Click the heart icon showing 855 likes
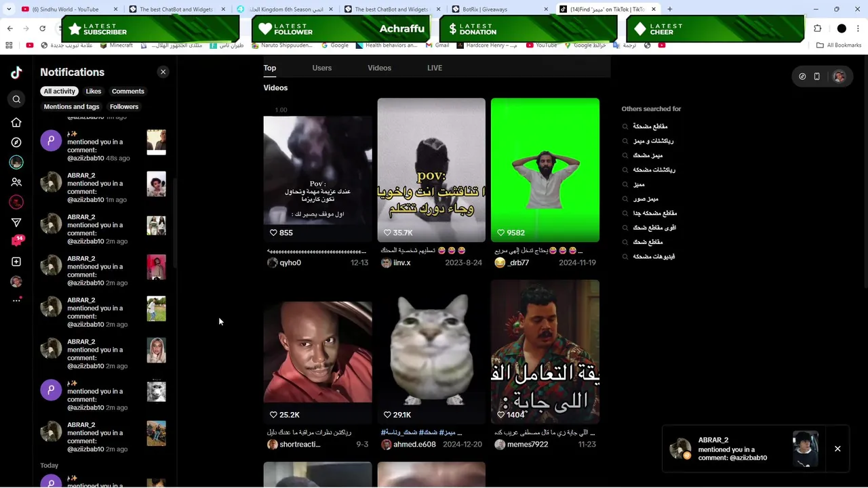This screenshot has width=868, height=488. 273,232
